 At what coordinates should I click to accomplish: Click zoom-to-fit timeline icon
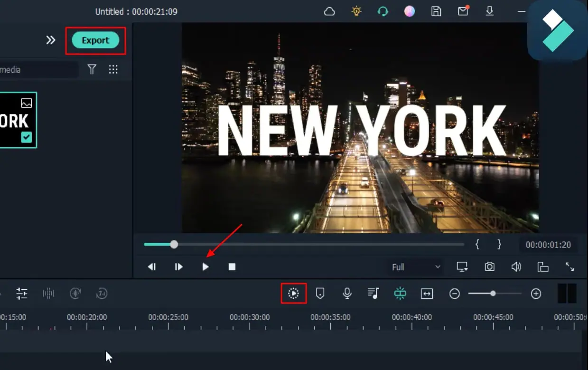pos(427,294)
